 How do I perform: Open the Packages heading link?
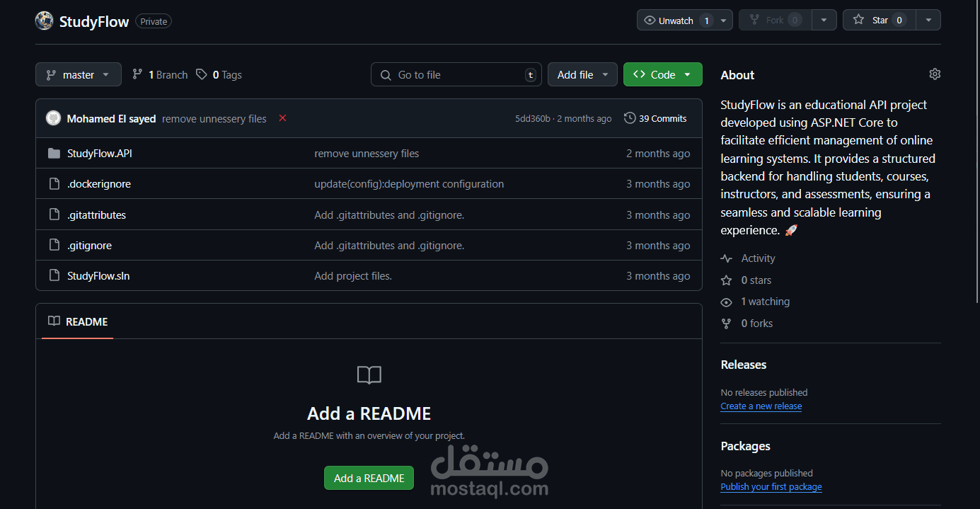pos(745,446)
